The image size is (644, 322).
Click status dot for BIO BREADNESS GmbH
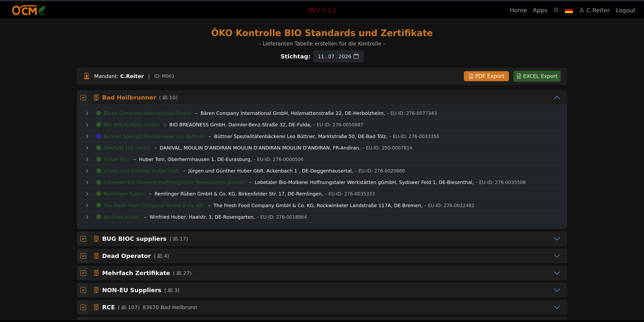99,125
